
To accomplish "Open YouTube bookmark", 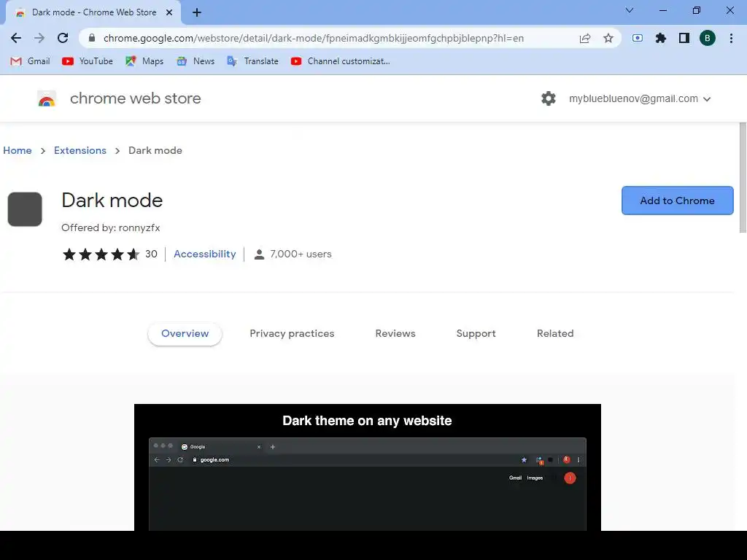I will (x=88, y=61).
